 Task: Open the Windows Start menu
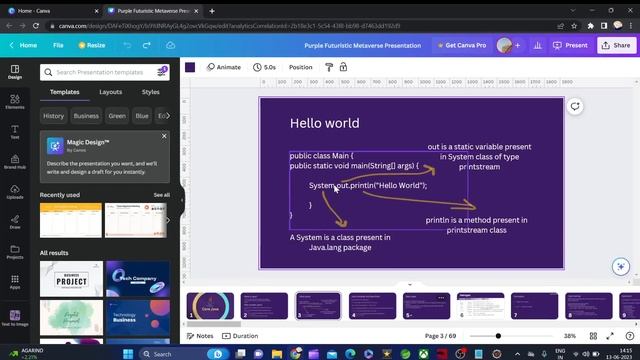click(x=128, y=354)
